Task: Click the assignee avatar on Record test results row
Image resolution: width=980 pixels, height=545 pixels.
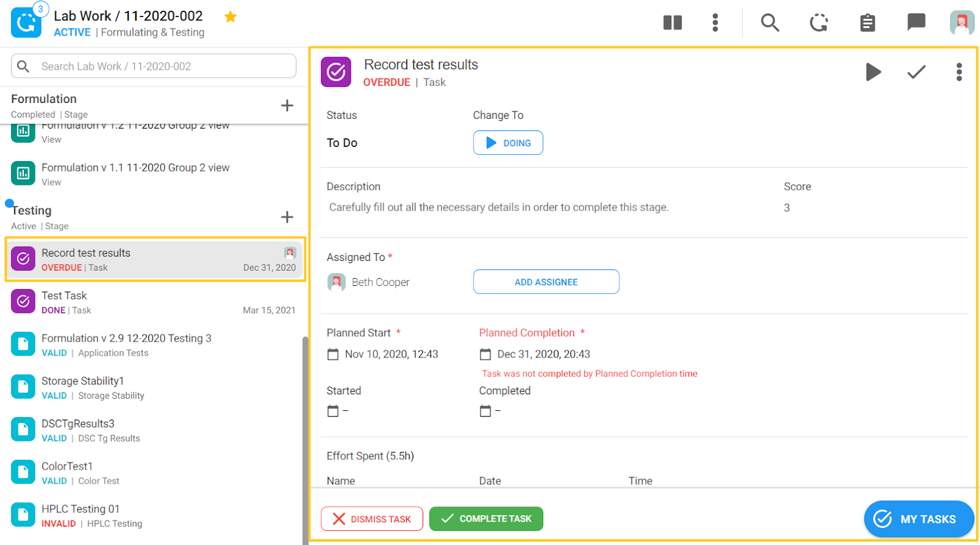Action: click(x=290, y=252)
